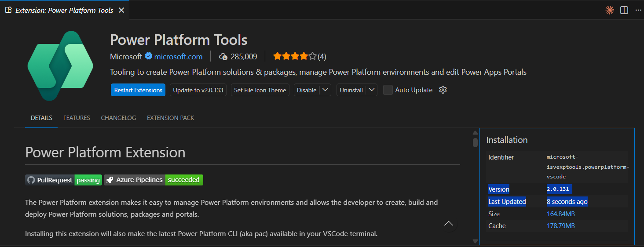
Task: Click the Set File Icon Theme button
Action: click(x=260, y=90)
